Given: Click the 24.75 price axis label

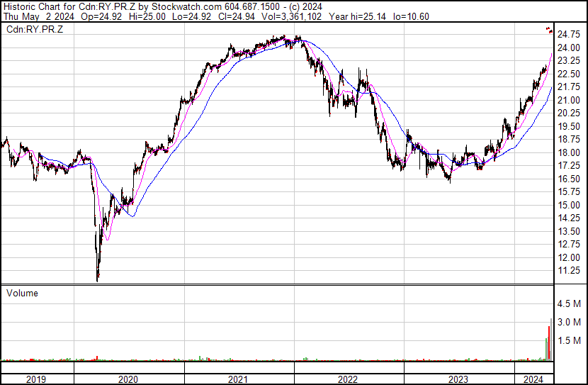Looking at the screenshot, I should click(x=569, y=35).
